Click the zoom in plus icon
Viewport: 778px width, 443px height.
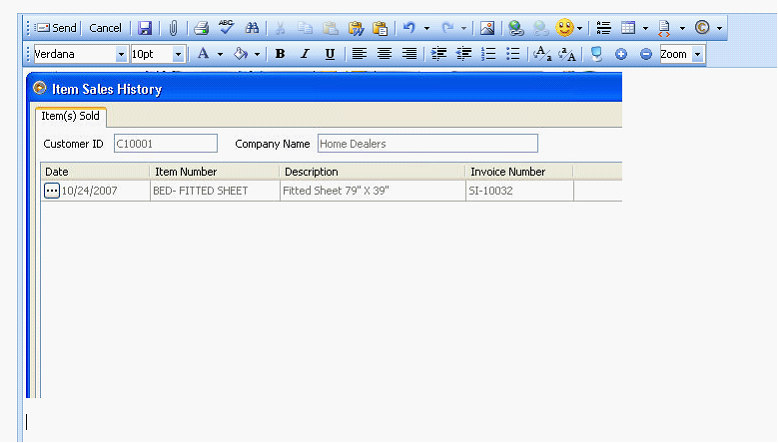[620, 54]
